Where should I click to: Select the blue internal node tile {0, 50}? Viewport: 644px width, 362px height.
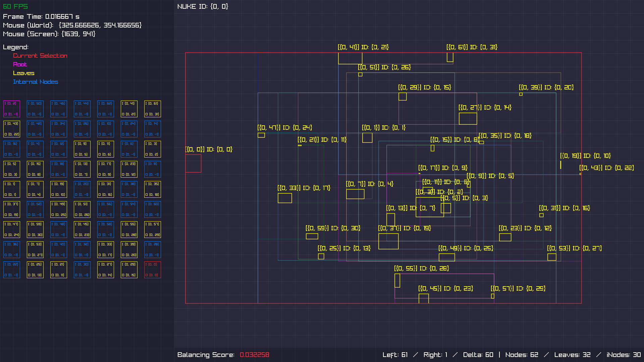pyautogui.click(x=35, y=109)
